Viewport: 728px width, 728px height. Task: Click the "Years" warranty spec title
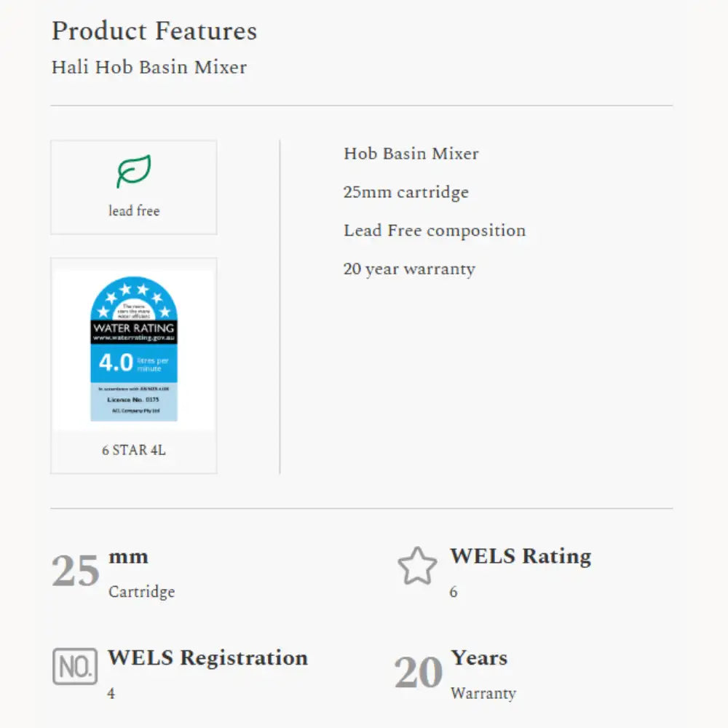point(479,657)
